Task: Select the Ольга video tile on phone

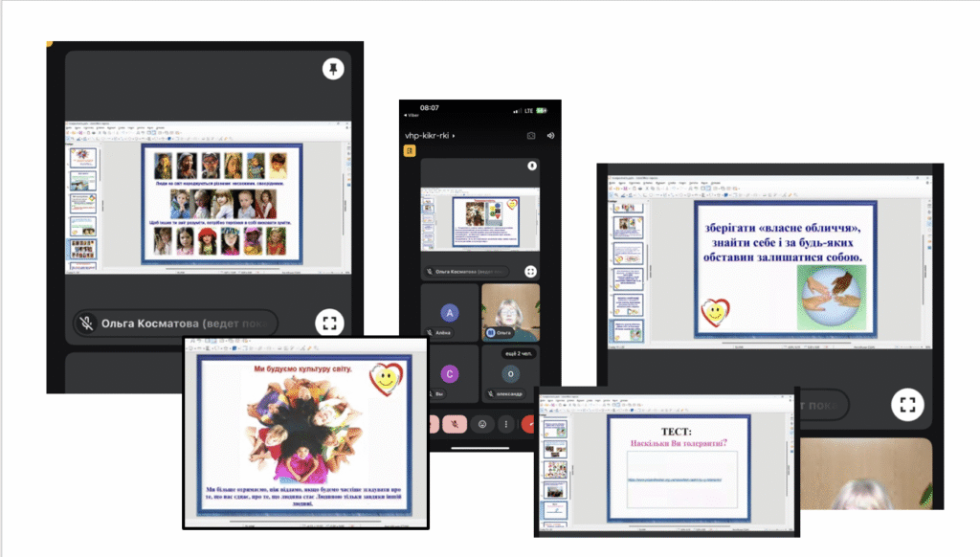Action: pos(510,312)
